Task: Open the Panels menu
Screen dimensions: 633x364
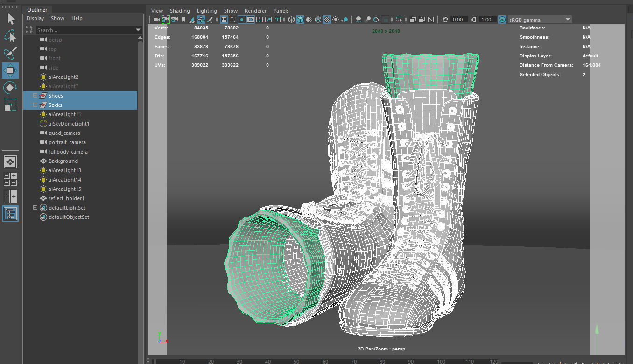Action: click(281, 11)
